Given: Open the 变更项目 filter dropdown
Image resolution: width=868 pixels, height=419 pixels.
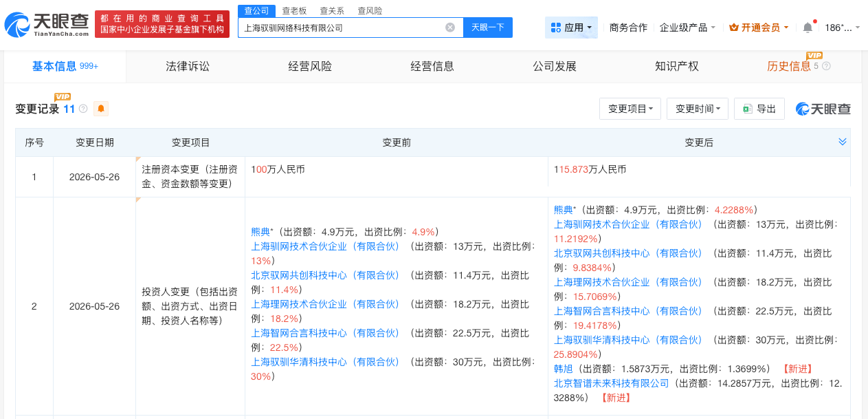Looking at the screenshot, I should point(630,109).
